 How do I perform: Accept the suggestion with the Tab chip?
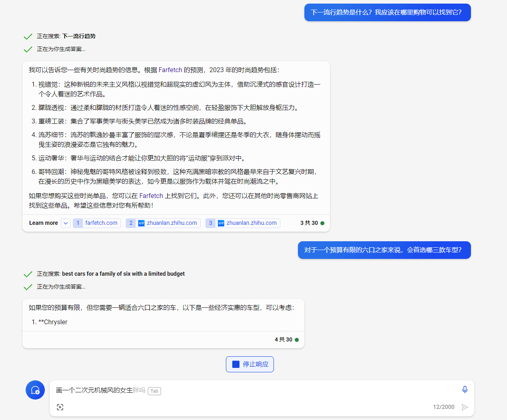154,391
